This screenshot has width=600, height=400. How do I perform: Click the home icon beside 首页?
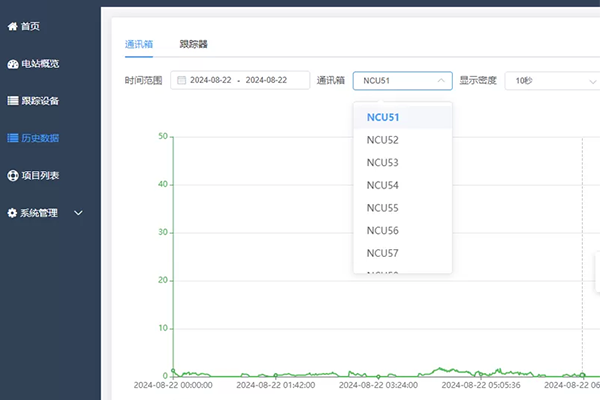[x=12, y=26]
